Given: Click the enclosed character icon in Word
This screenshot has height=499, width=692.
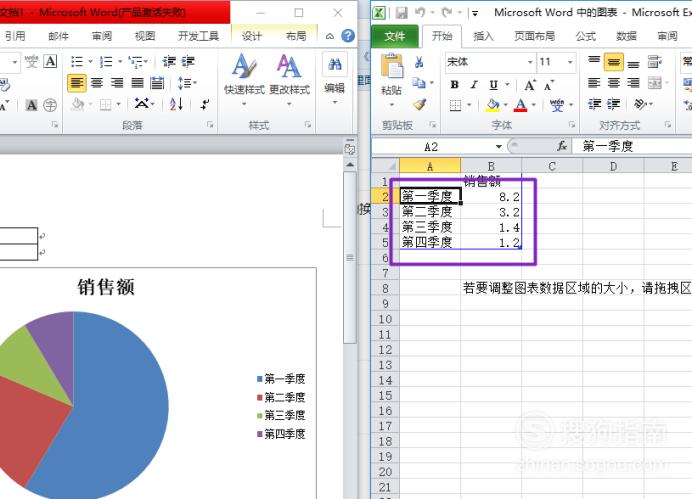Looking at the screenshot, I should click(x=50, y=105).
